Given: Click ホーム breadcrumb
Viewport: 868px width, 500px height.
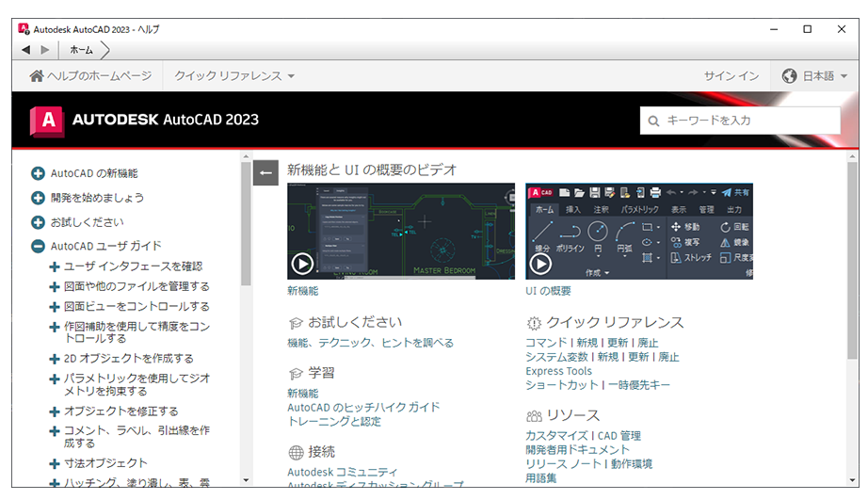Looking at the screenshot, I should click(81, 50).
